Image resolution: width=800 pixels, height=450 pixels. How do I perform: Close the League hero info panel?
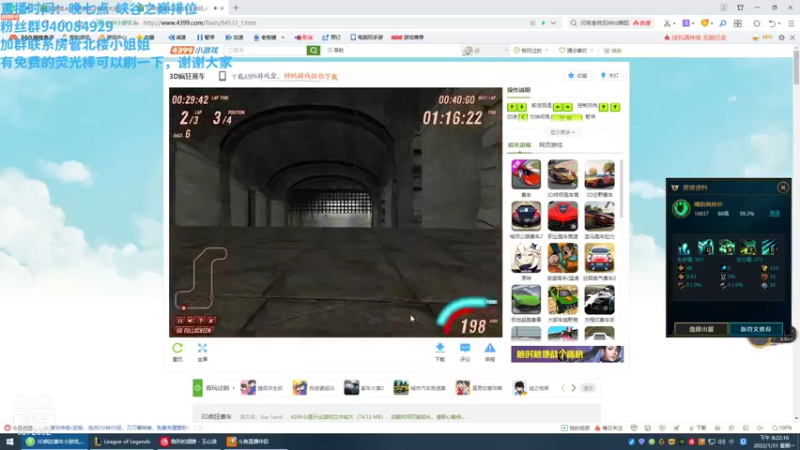[783, 187]
